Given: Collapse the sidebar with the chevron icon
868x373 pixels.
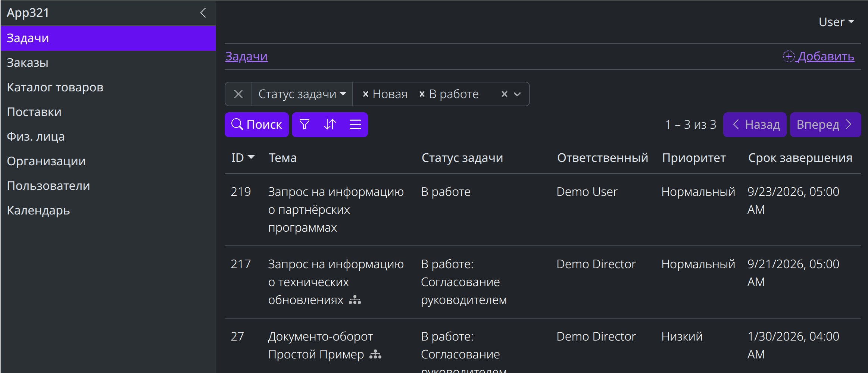Looking at the screenshot, I should point(203,13).
